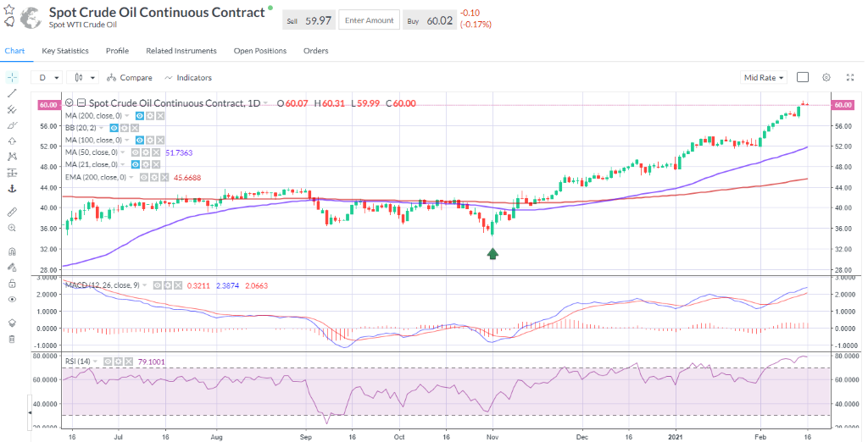The width and height of the screenshot is (868, 442).
Task: Switch to the Key Statistics tab
Action: click(x=65, y=51)
